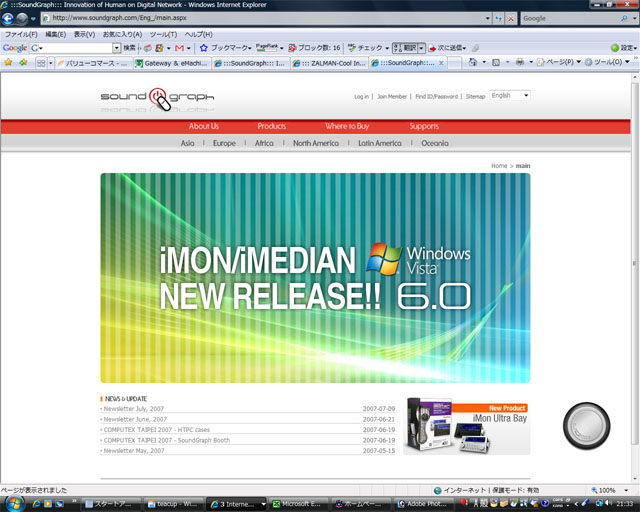Open the Tools (ツール) command bar dropdown
This screenshot has width=640, height=512.
pyautogui.click(x=607, y=62)
